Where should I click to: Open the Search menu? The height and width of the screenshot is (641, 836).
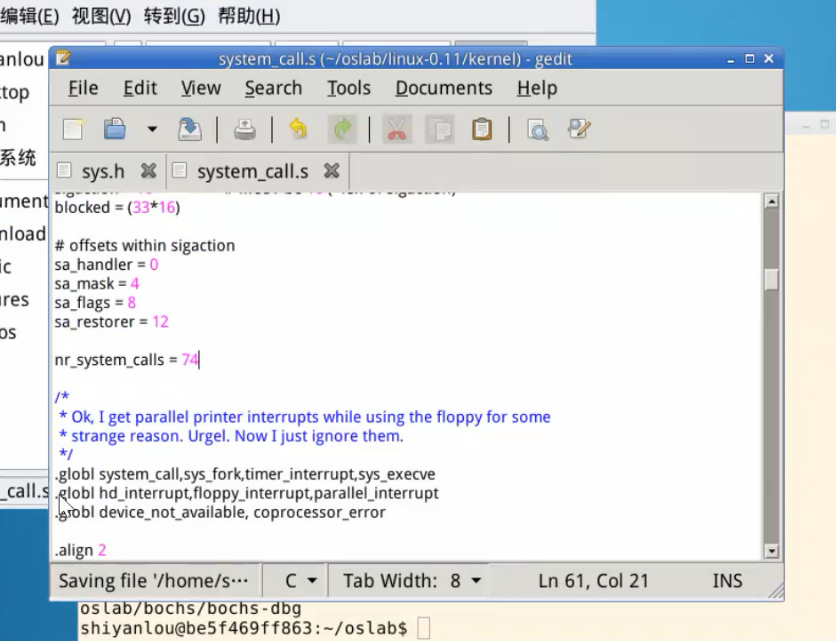[x=273, y=88]
